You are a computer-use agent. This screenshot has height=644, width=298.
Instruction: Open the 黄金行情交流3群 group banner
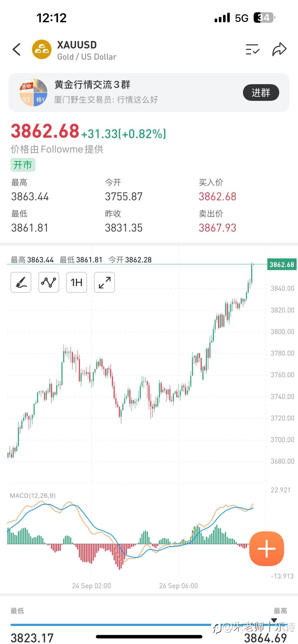coord(125,92)
